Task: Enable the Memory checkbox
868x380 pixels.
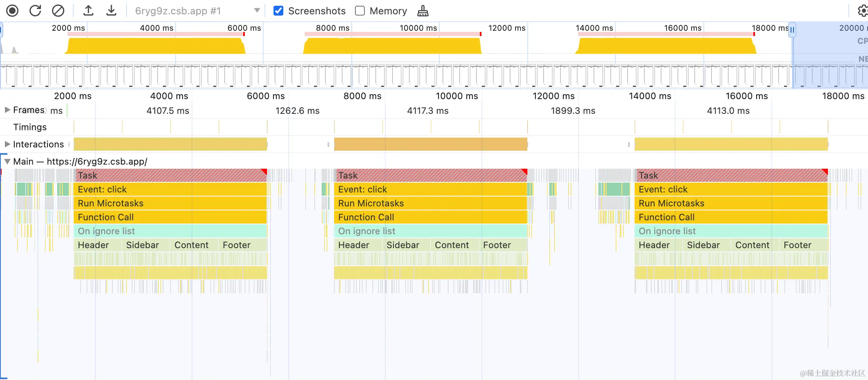Action: [x=360, y=11]
